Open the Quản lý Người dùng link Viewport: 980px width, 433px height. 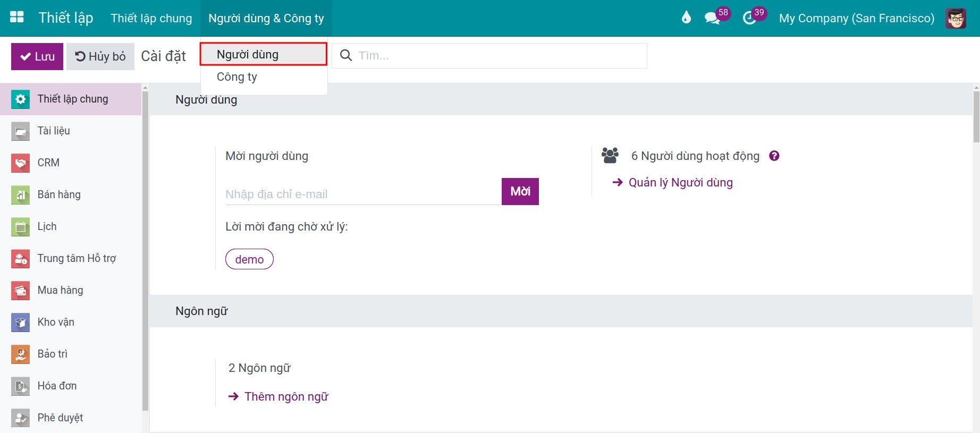(673, 182)
